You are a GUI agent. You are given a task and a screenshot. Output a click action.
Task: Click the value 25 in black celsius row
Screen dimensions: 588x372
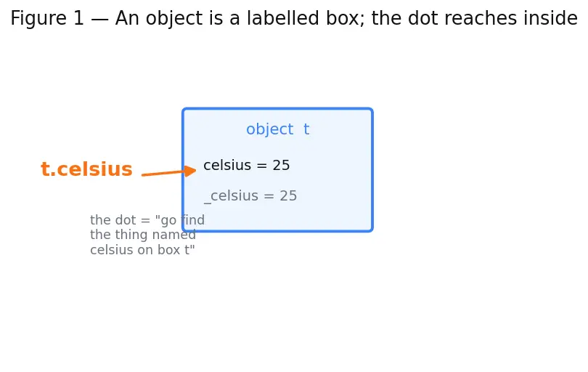coord(281,165)
